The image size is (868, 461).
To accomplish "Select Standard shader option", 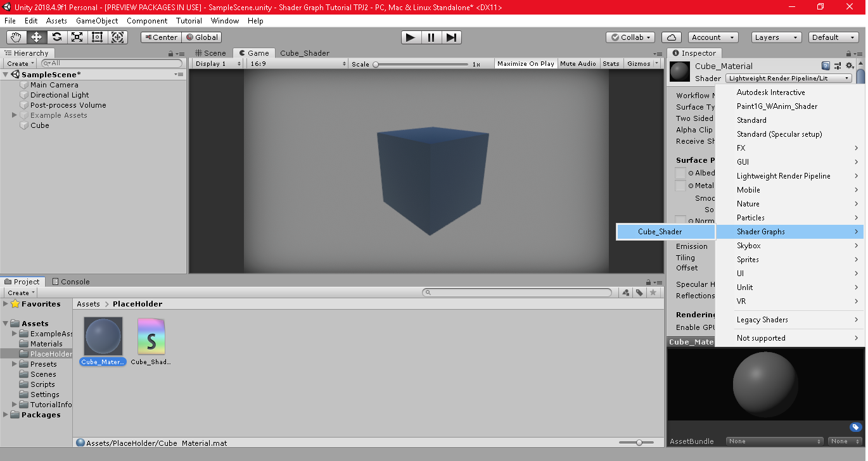I will point(790,120).
